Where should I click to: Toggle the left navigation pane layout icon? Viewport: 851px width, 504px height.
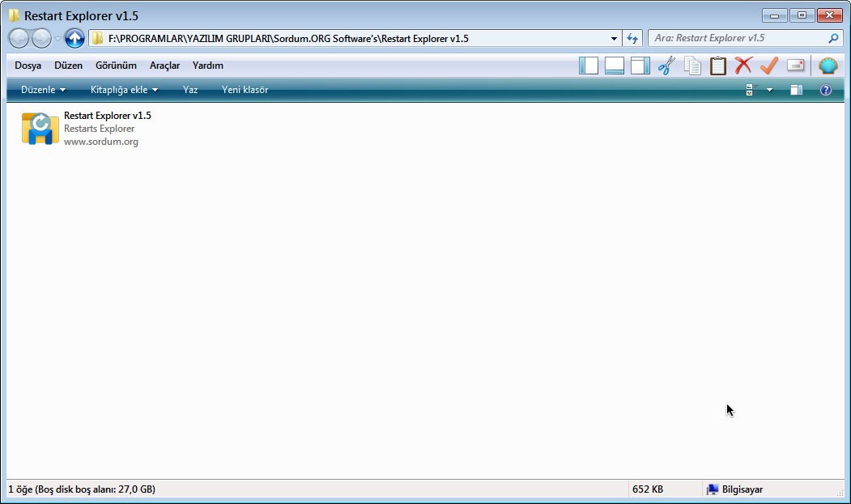tap(589, 66)
